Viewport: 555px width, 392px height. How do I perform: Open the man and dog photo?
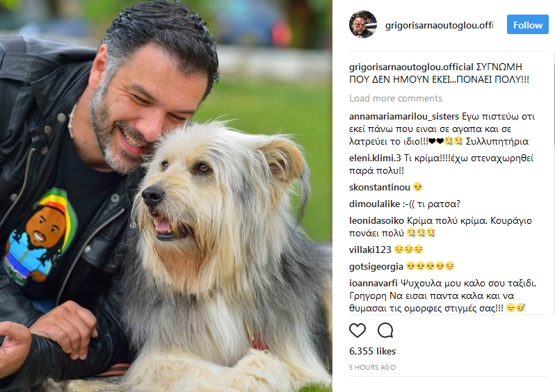tap(166, 196)
